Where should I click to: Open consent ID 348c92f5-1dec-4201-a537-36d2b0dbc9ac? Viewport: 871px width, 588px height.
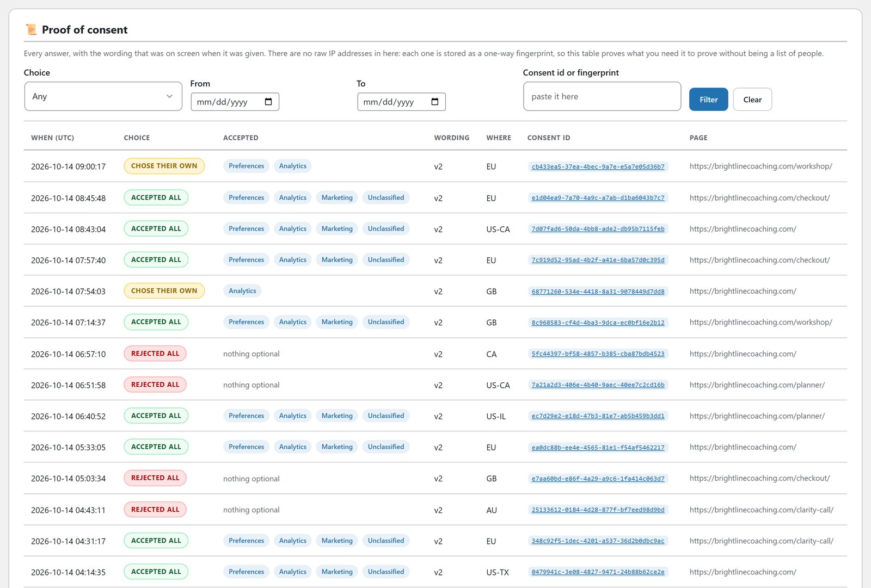[598, 541]
